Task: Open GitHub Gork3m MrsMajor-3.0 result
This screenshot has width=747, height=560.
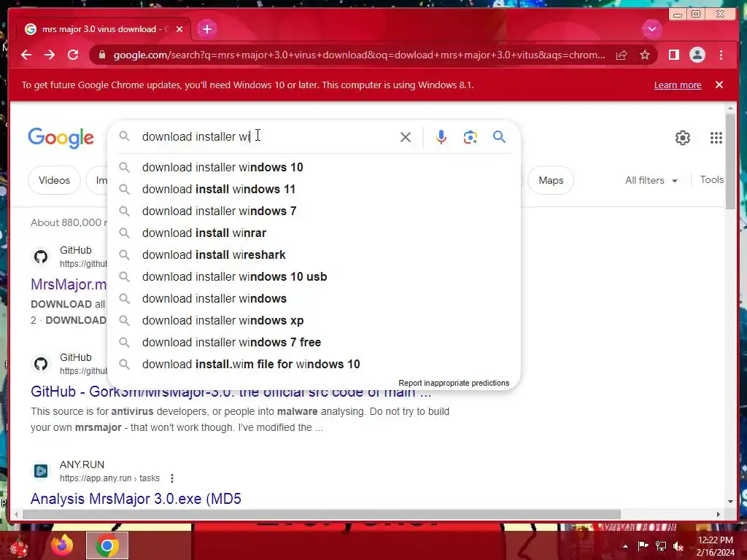Action: click(x=231, y=392)
